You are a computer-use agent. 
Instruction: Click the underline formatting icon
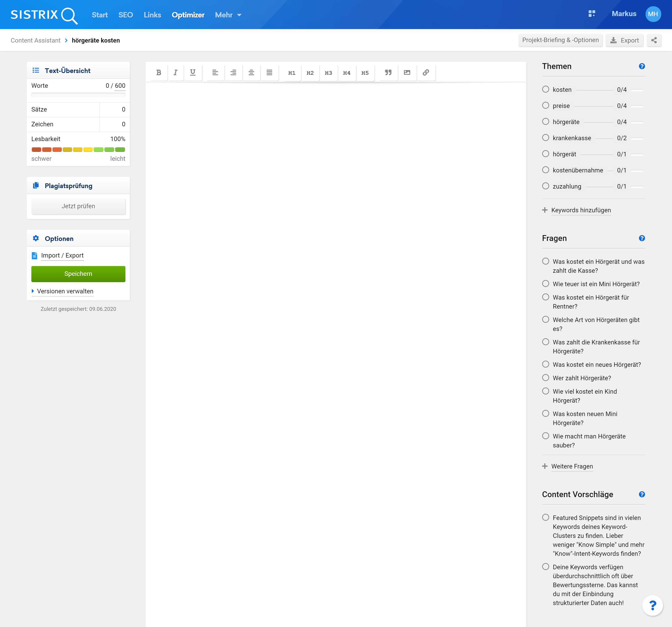pos(193,73)
